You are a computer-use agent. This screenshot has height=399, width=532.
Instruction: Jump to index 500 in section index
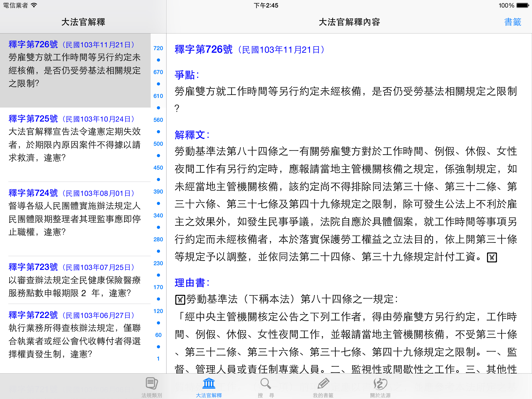pyautogui.click(x=158, y=144)
